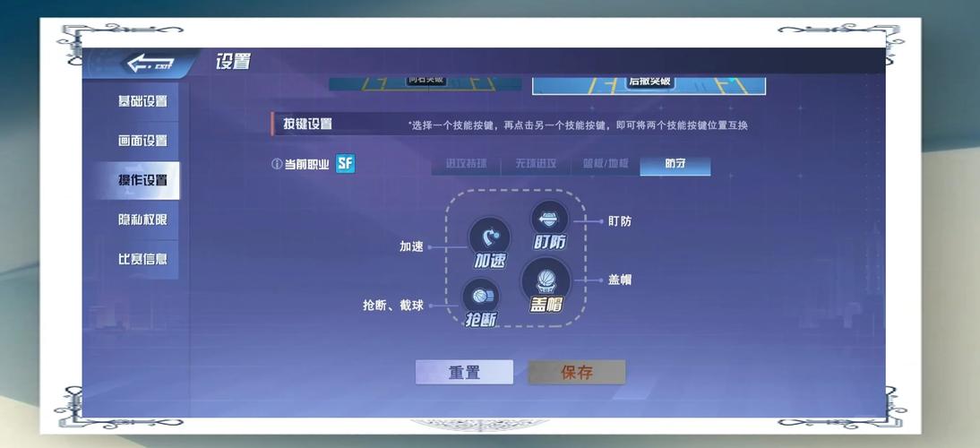Switch to the 篮板/地板 key layout tab
This screenshot has width=980, height=448.
pos(606,165)
